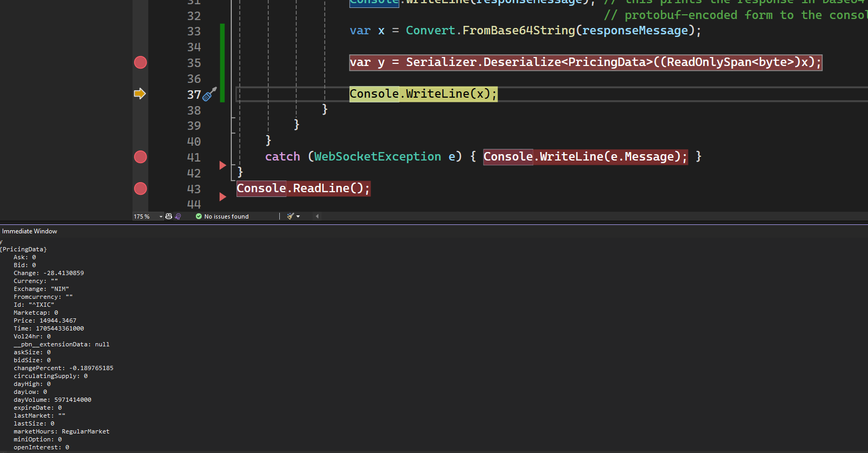Image resolution: width=868 pixels, height=453 pixels.
Task: Select the Immediate Window panel title
Action: click(x=30, y=231)
